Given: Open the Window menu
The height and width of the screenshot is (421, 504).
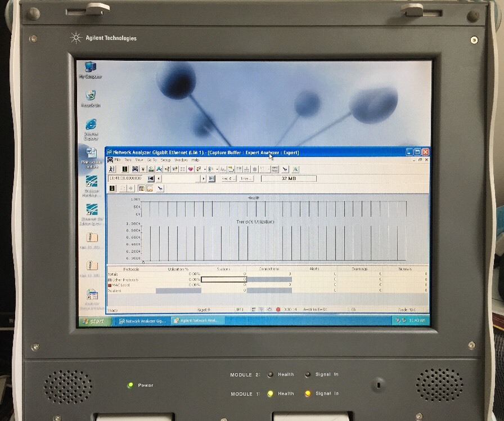Looking at the screenshot, I should tap(181, 159).
